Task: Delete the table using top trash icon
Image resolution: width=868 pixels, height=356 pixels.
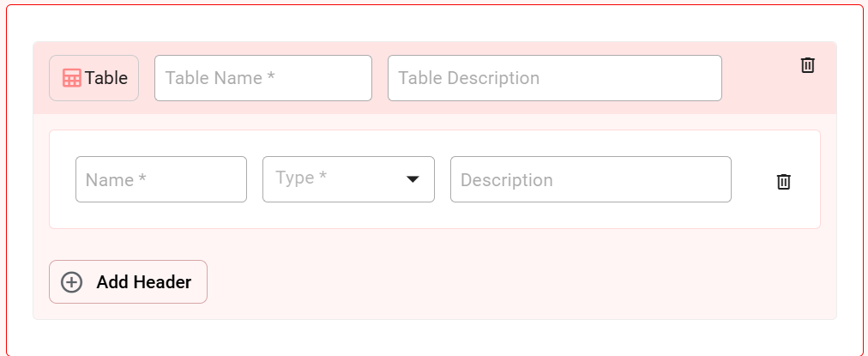Action: 807,65
